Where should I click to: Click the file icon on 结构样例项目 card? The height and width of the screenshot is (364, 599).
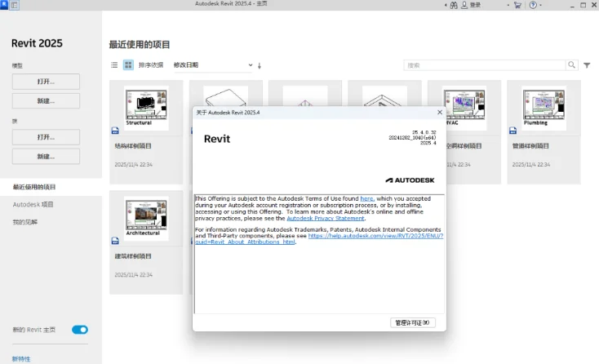coord(115,131)
